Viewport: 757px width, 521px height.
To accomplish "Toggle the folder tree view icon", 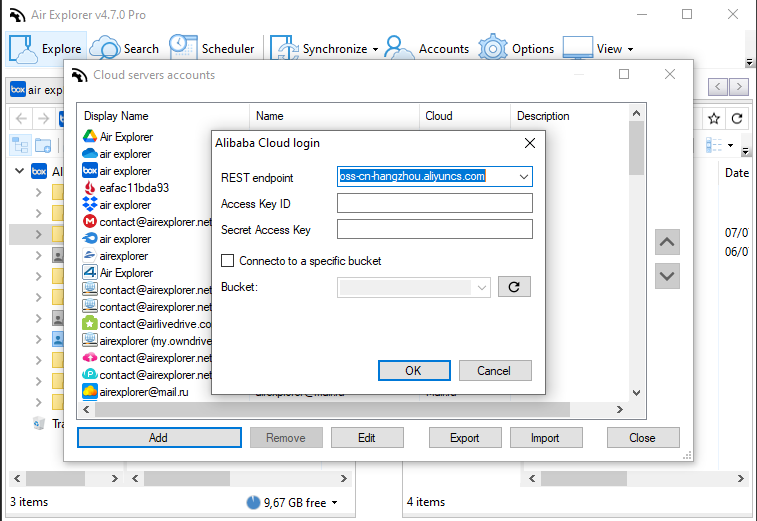I will 20,145.
